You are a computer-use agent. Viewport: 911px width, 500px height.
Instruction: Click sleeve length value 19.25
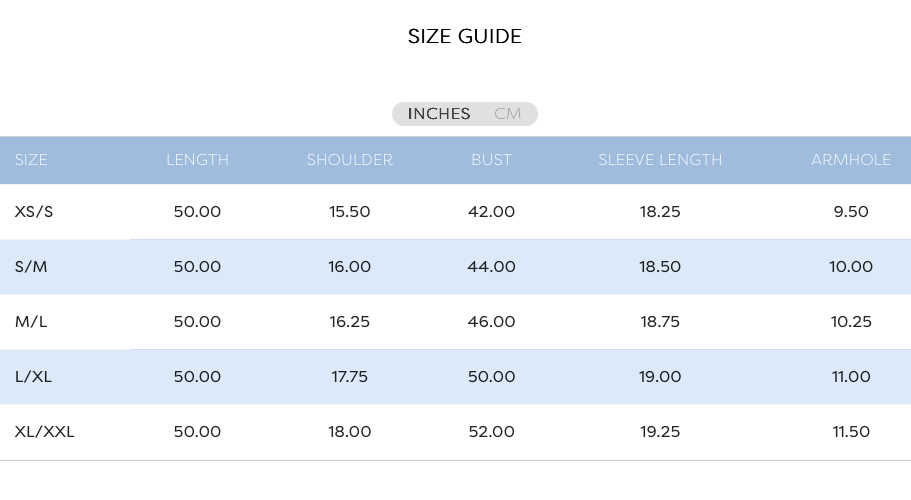click(660, 432)
